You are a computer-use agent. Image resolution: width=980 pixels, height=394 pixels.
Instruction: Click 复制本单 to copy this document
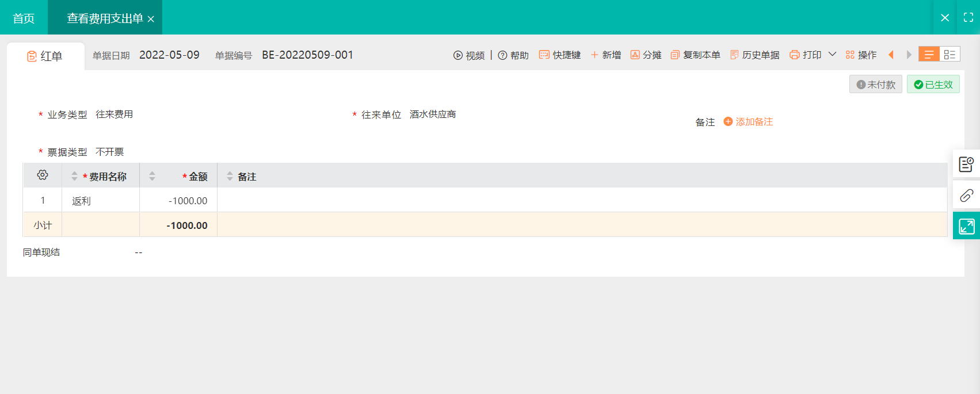coord(695,55)
